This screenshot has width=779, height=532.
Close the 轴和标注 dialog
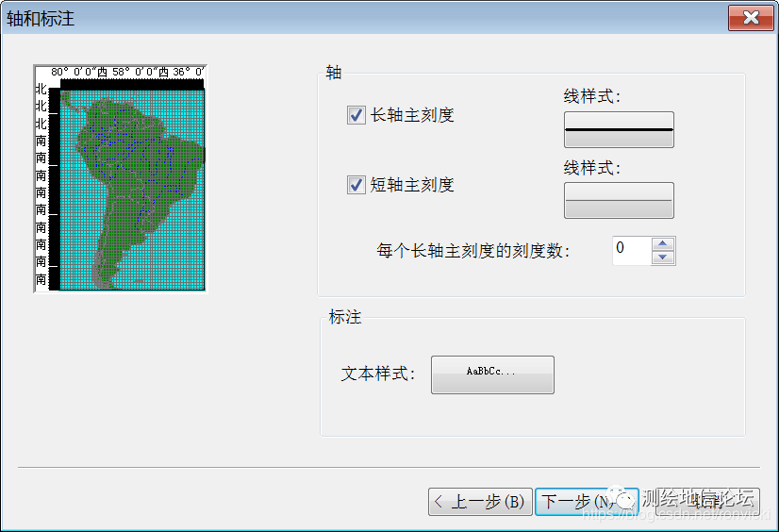[x=751, y=18]
